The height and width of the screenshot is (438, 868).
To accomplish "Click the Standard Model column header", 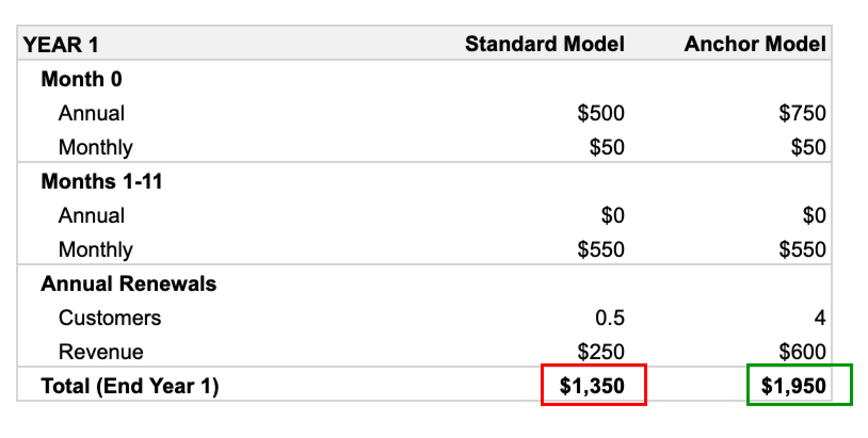I will tap(544, 44).
